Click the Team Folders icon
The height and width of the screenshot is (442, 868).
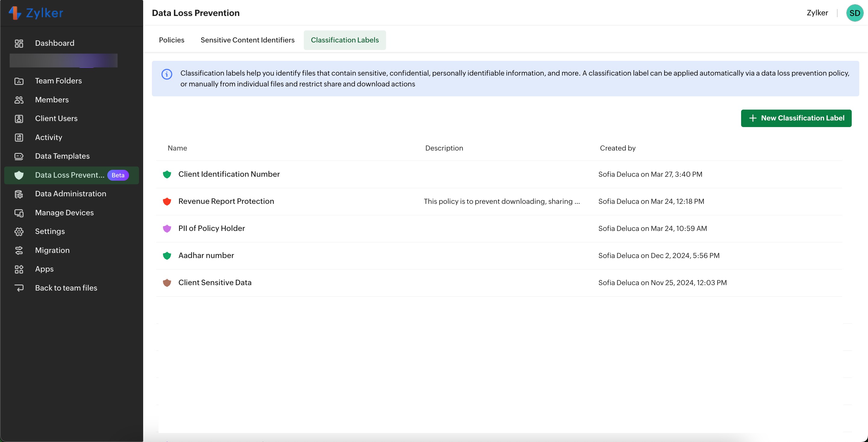click(19, 81)
